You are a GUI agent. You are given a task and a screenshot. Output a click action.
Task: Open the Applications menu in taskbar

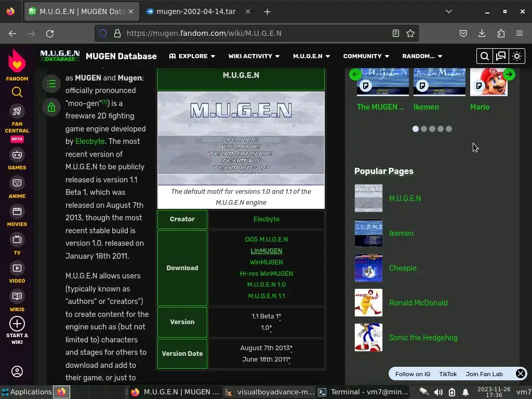point(27,392)
